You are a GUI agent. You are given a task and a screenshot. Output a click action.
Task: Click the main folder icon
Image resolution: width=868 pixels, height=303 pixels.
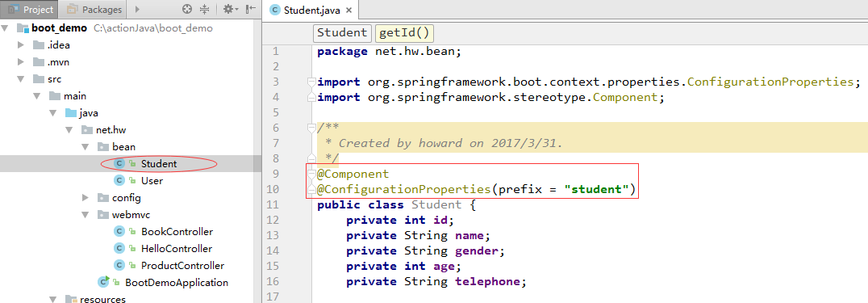pos(54,96)
